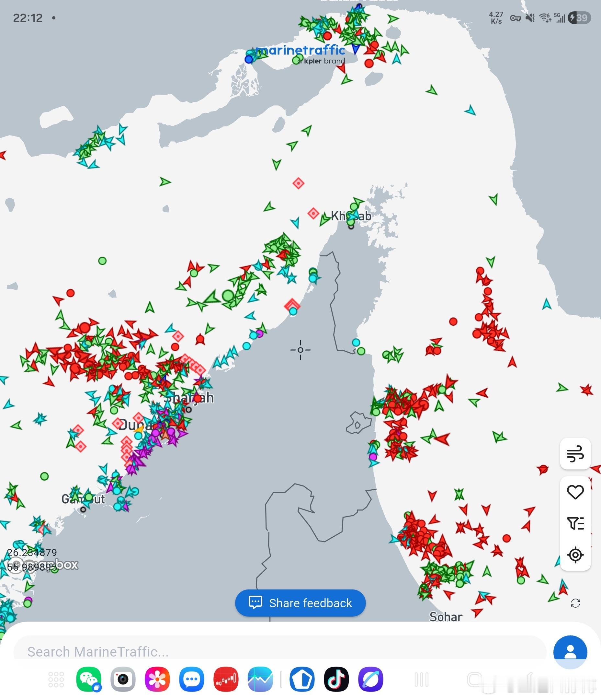This screenshot has height=700, width=601.
Task: Select the red diamond marker beside Khasab label
Action: (313, 213)
